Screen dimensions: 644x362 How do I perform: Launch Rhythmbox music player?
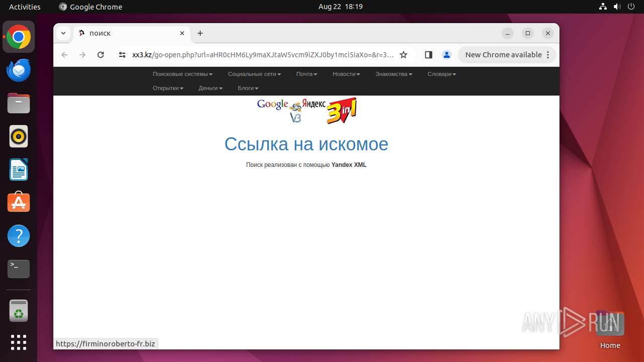19,136
